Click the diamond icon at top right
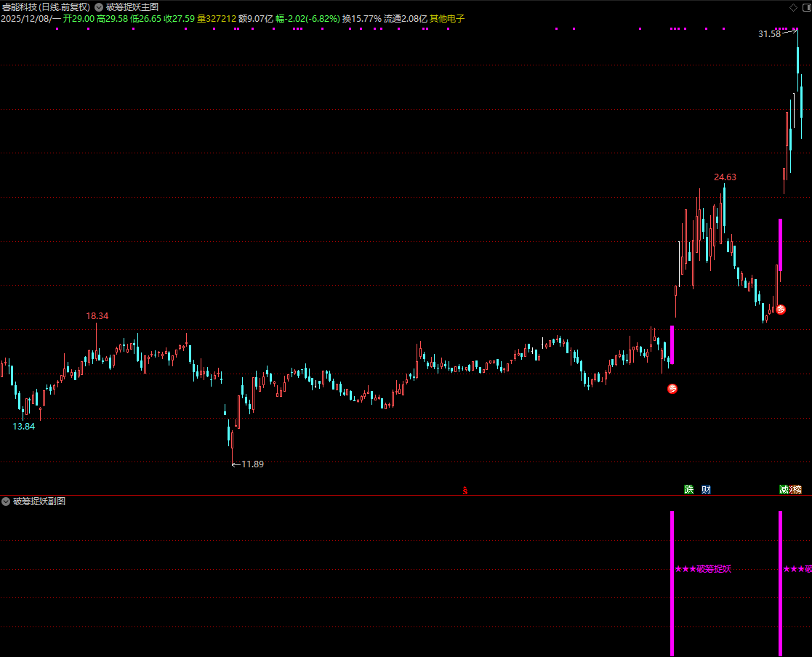Screen dimensions: 812x657 (x=792, y=7)
